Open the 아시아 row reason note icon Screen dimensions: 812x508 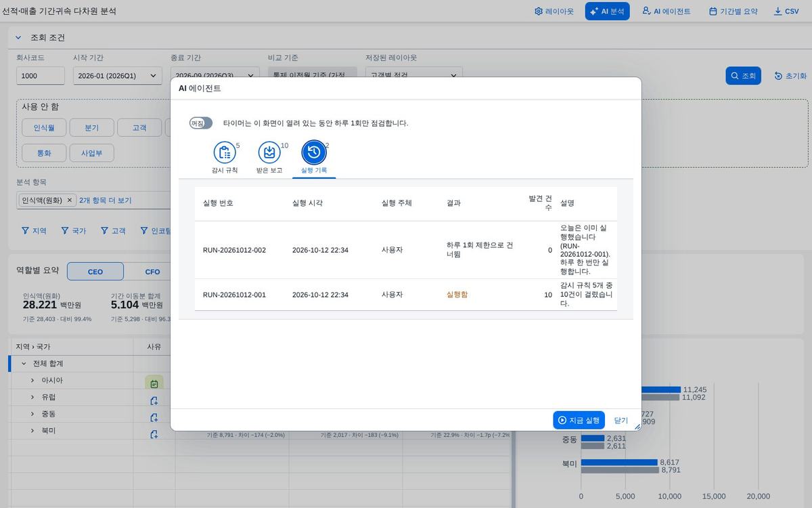[x=154, y=383]
